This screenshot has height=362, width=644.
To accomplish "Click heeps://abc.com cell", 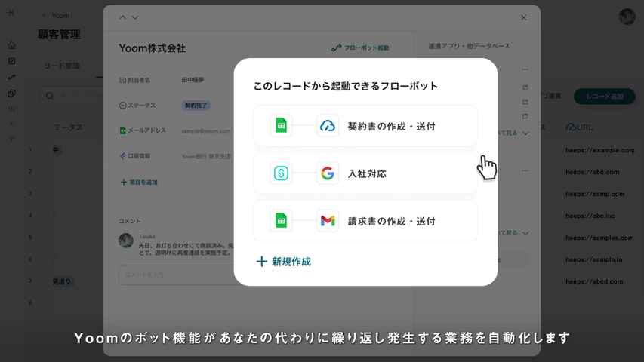I will click(592, 172).
